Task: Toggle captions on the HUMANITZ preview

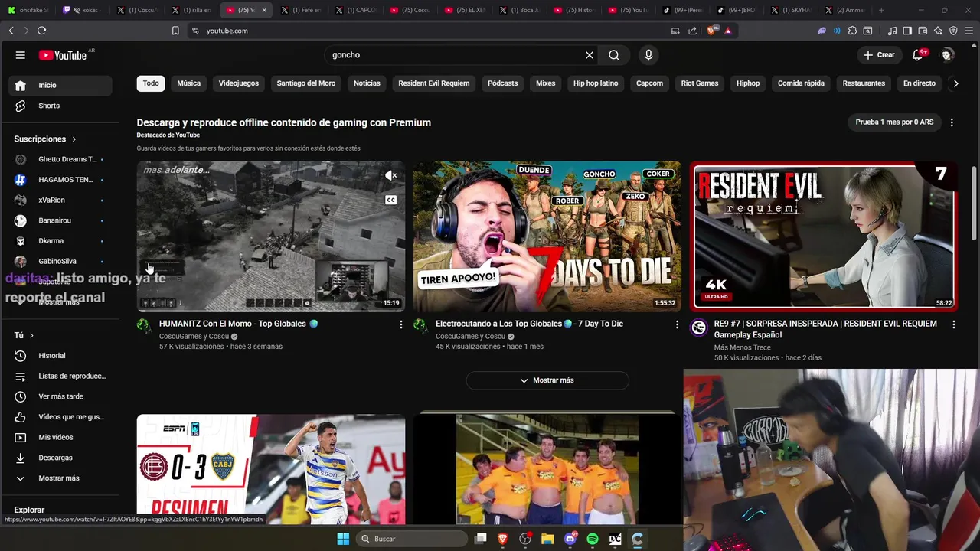Action: coord(390,201)
